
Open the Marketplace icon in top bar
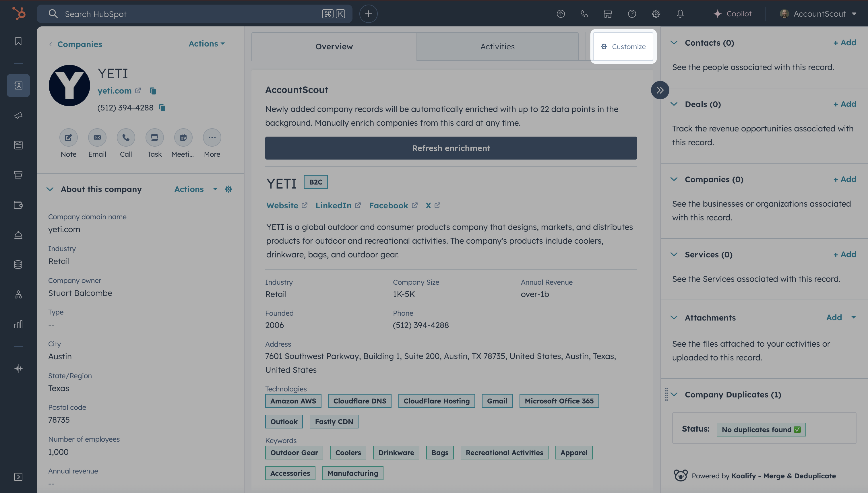[608, 14]
